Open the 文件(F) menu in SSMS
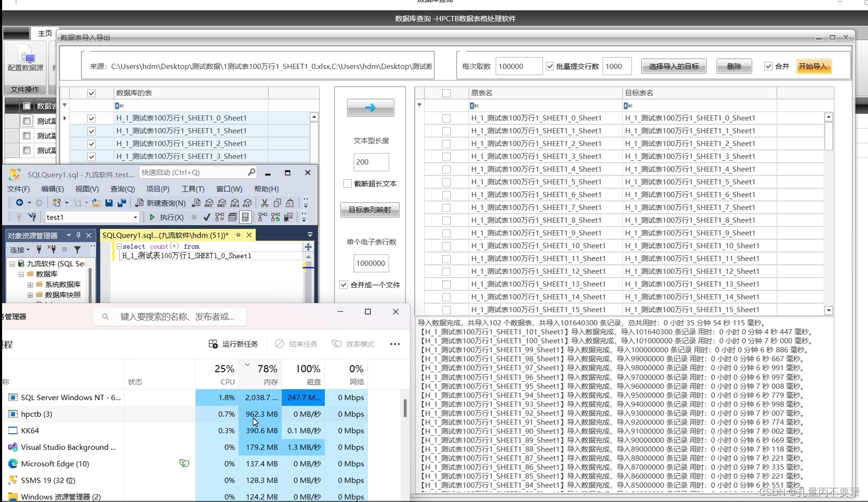 click(x=18, y=189)
